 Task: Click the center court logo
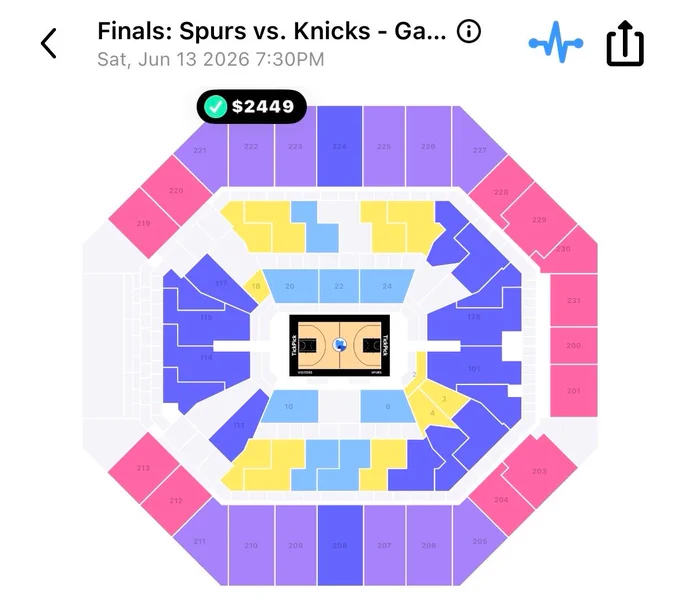(340, 345)
